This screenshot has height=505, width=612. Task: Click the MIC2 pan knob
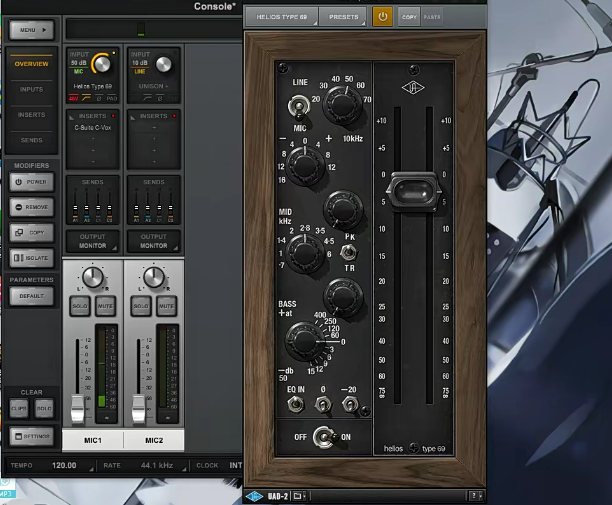pyautogui.click(x=154, y=277)
